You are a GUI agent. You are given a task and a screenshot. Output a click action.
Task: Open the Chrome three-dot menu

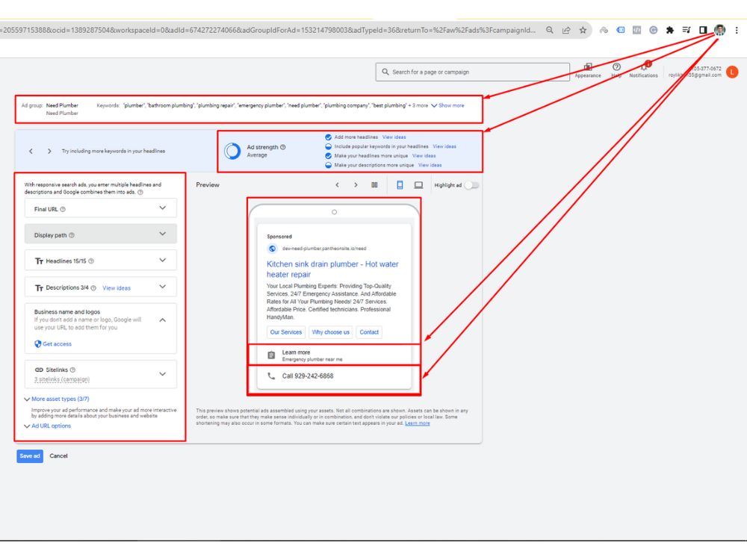737,30
